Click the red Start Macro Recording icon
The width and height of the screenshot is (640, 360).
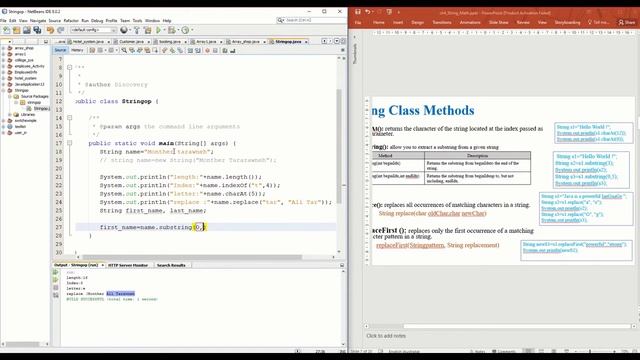(207, 51)
